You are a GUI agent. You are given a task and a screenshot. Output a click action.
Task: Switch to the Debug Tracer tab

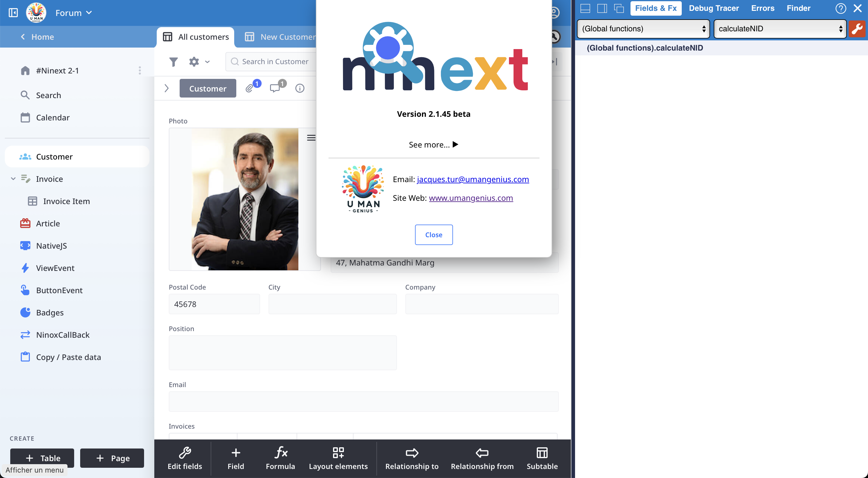pos(714,8)
